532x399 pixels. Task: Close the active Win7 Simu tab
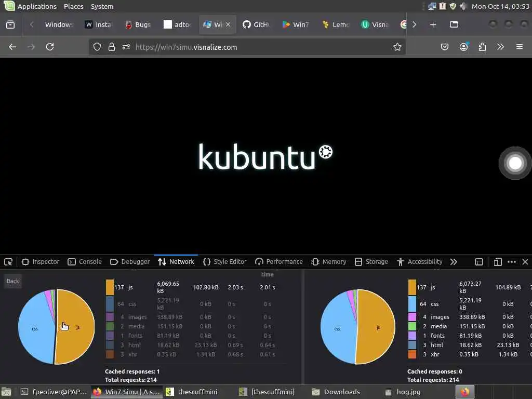tap(228, 24)
